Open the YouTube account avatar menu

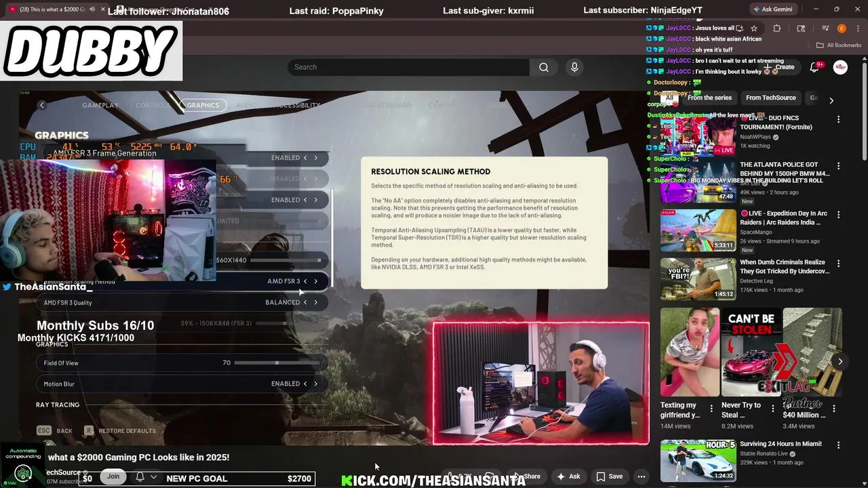coord(840,67)
